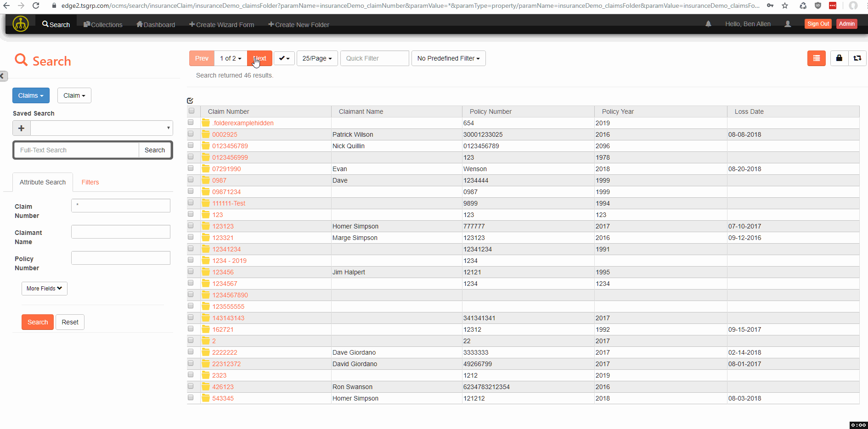Run the Full-Text Search button

155,150
